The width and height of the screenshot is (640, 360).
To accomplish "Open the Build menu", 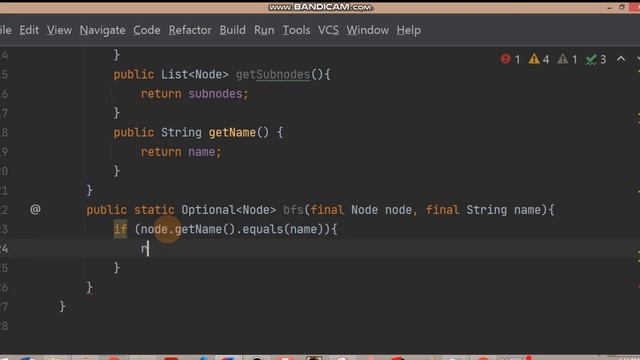I will 233,30.
